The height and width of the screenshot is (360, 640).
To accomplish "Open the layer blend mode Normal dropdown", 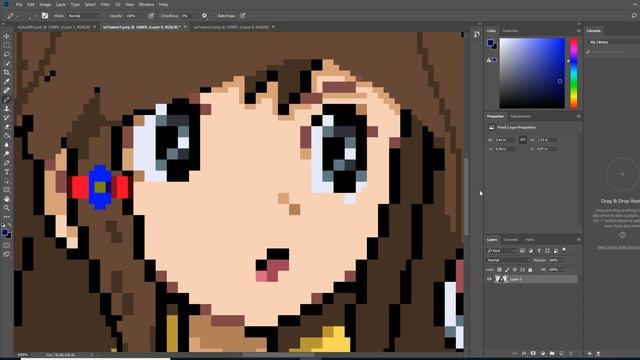I will pos(508,260).
